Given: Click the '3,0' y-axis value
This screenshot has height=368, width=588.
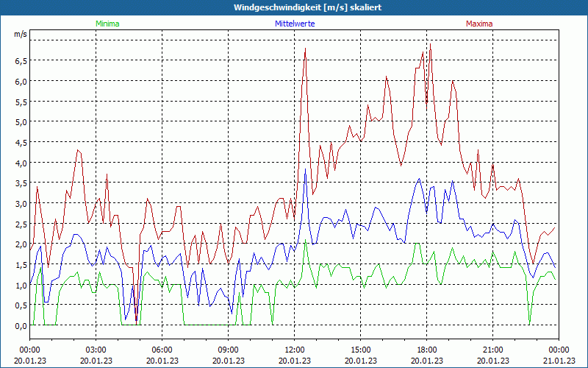Looking at the screenshot, I should click(21, 204).
